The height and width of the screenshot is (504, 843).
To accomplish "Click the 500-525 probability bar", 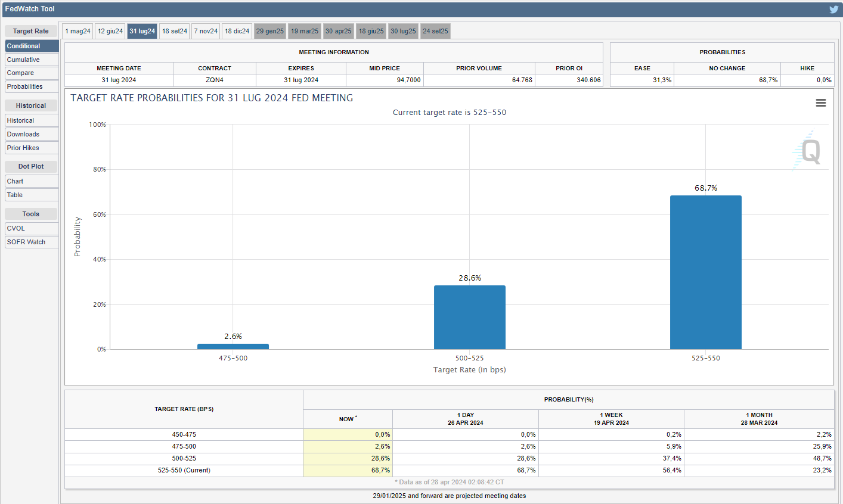I will (469, 317).
